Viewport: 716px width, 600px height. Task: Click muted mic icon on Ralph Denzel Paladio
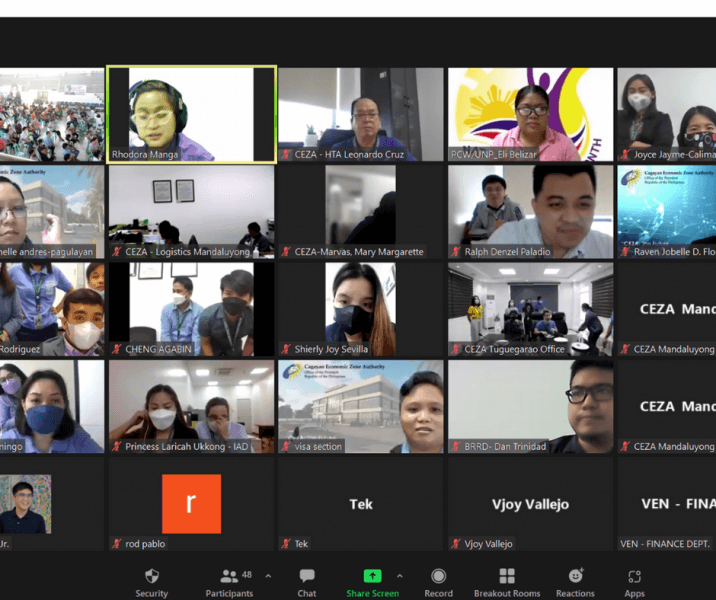pyautogui.click(x=456, y=252)
